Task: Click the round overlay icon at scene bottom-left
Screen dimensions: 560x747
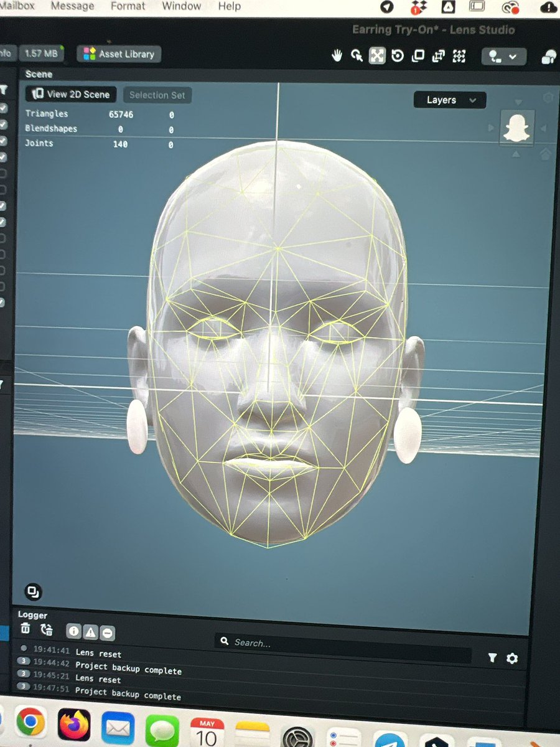Action: pyautogui.click(x=34, y=591)
